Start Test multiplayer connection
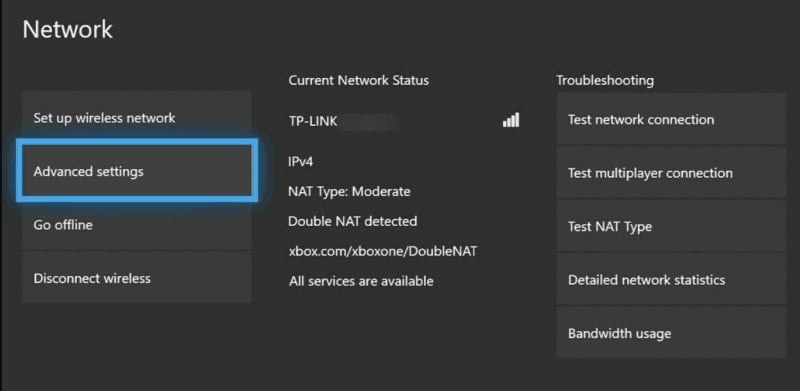The width and height of the screenshot is (800, 391). click(671, 173)
